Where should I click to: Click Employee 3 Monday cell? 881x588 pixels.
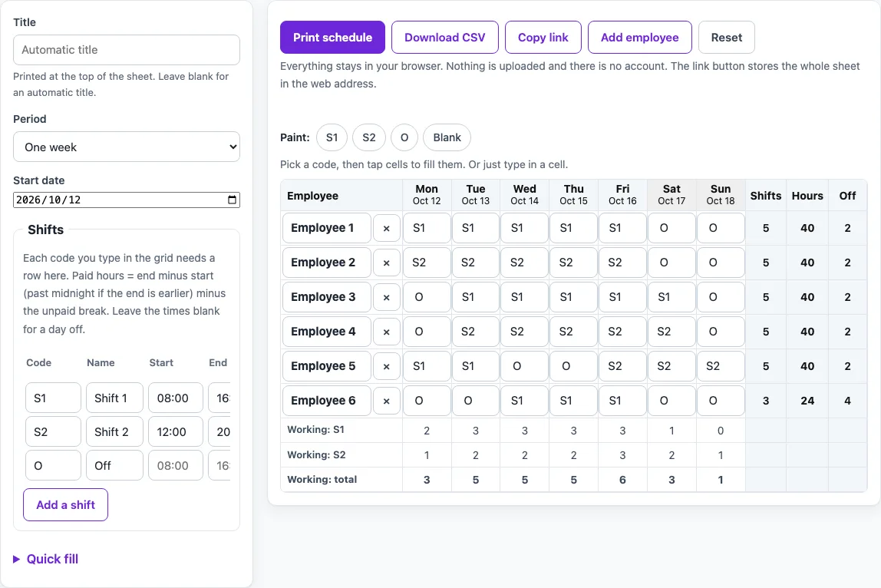click(x=427, y=297)
